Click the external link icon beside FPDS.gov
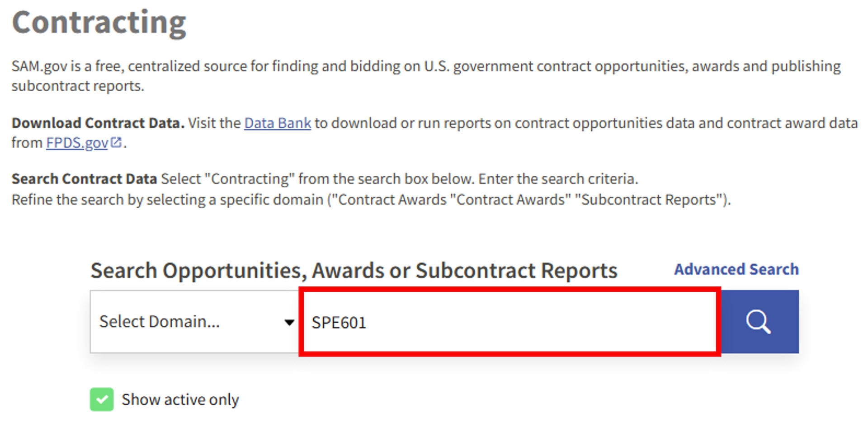Viewport: 868px width, 441px height. [117, 142]
